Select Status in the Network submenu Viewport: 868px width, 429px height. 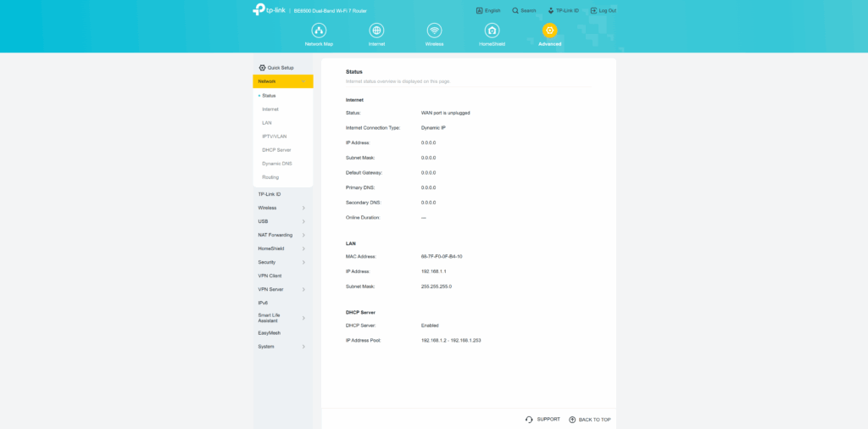(269, 96)
